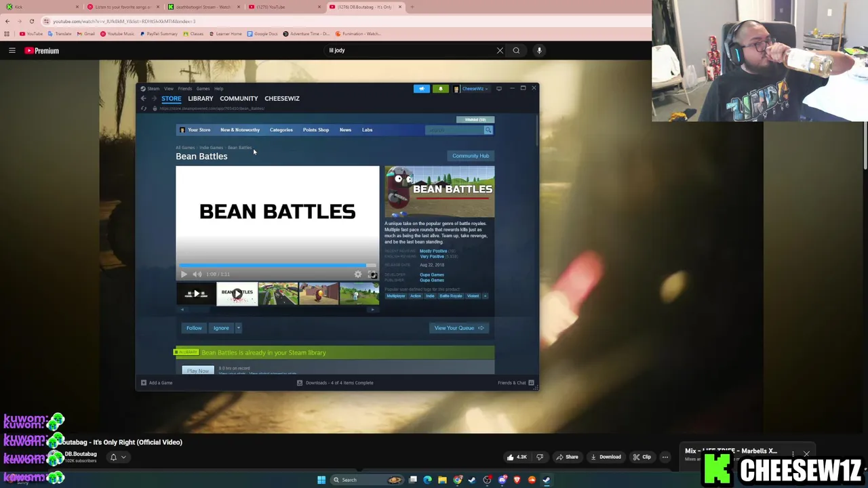Click the Steam store search field

pyautogui.click(x=454, y=130)
